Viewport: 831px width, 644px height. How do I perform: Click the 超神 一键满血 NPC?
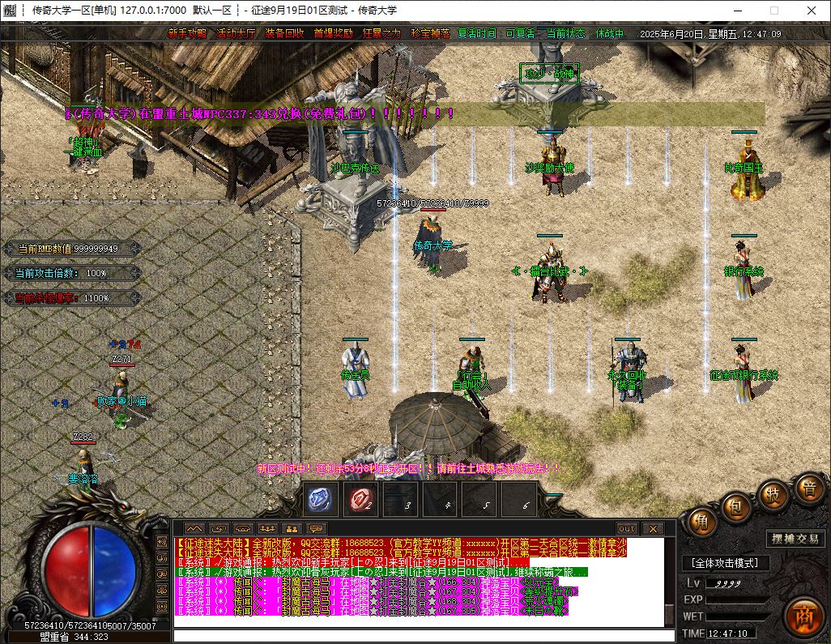click(83, 147)
